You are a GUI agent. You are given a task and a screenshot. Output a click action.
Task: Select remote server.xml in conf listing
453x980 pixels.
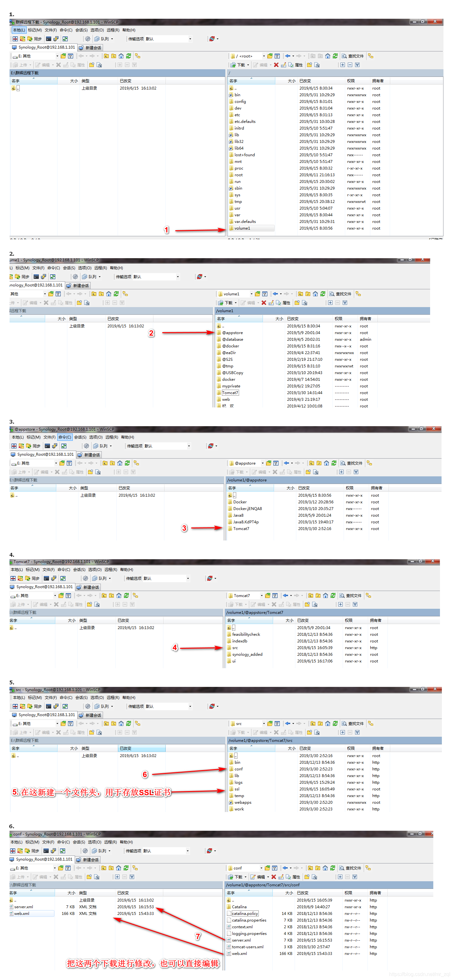point(239,940)
